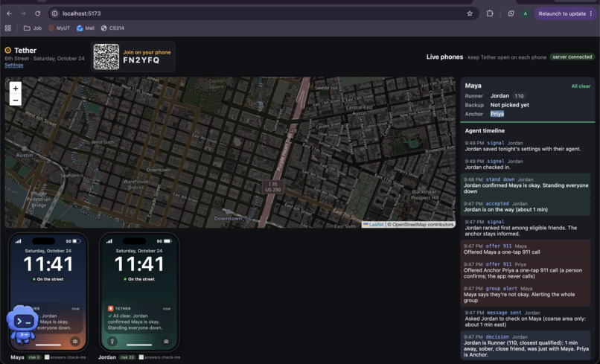Select 'Jordan checked in.' timeline entry
The height and width of the screenshot is (364, 600).
click(x=527, y=165)
